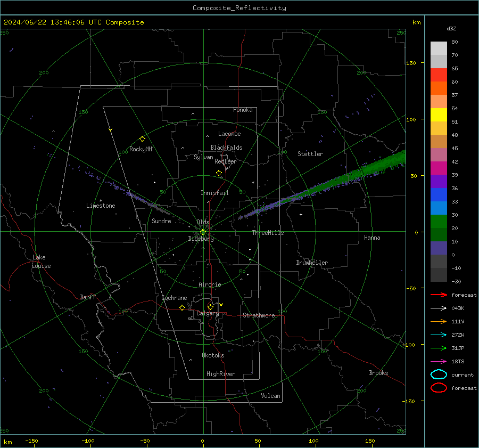Click the purple 39 dBZ color swatch
The width and height of the screenshot is (479, 448).
[439, 181]
